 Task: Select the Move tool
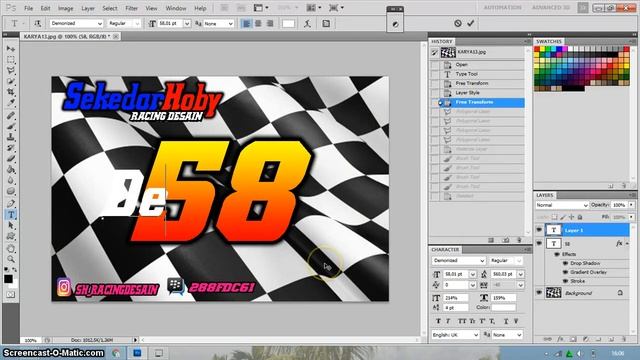11,49
